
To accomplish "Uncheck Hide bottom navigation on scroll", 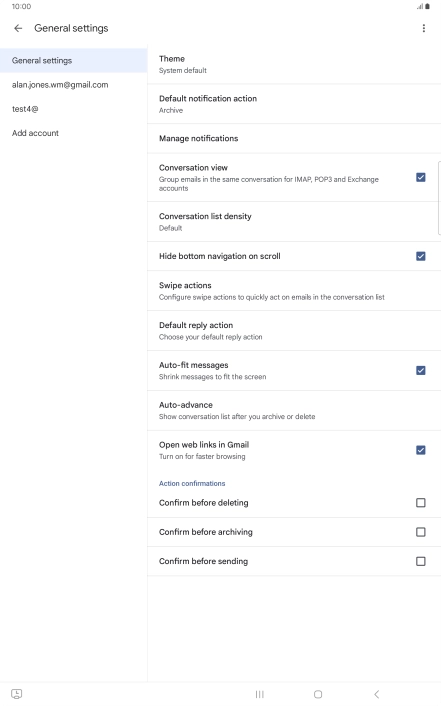I will [420, 256].
